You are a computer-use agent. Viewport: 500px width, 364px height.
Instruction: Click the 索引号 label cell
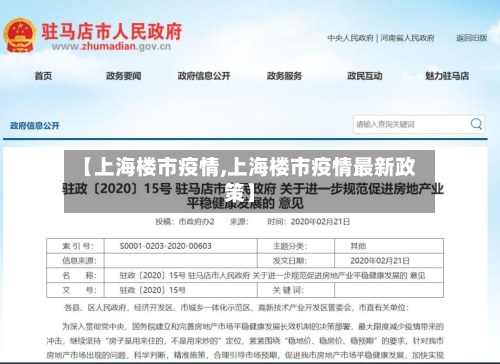75,246
